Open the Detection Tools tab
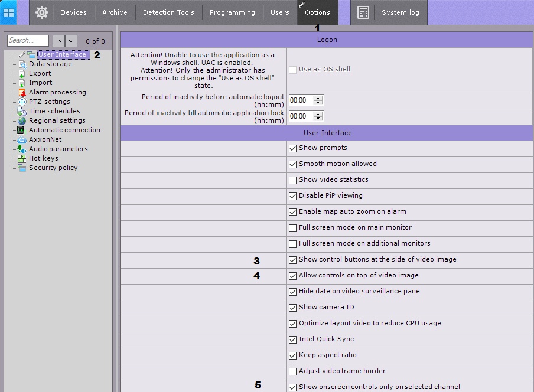The image size is (534, 392). [168, 12]
